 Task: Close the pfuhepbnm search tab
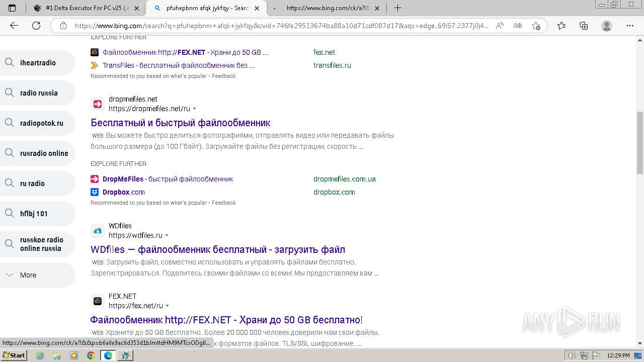coord(257,8)
